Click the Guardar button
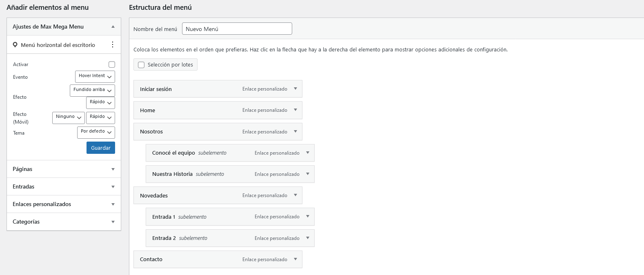644x275 pixels. click(101, 148)
